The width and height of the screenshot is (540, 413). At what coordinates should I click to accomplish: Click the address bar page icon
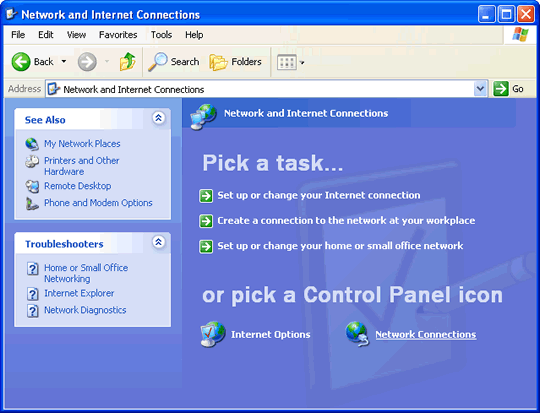(53, 89)
